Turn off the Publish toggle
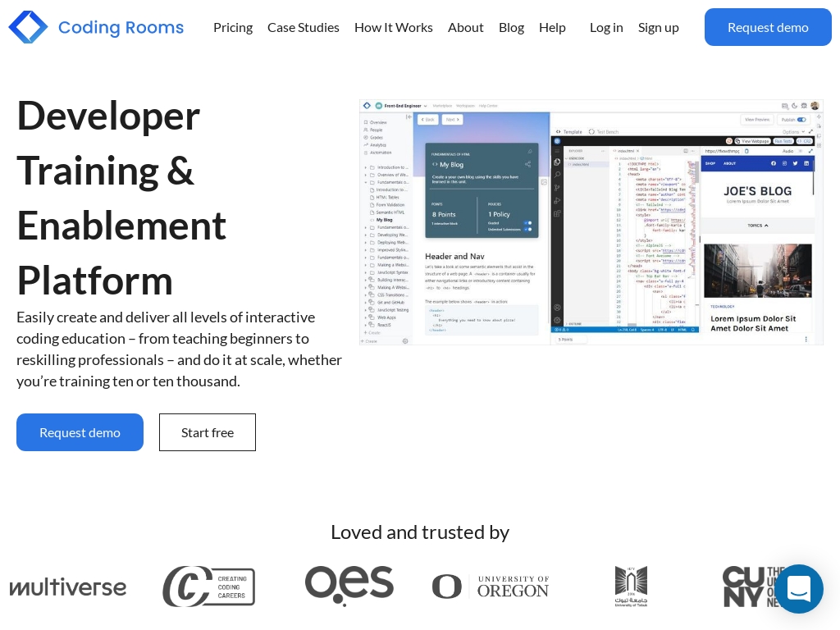 point(801,120)
